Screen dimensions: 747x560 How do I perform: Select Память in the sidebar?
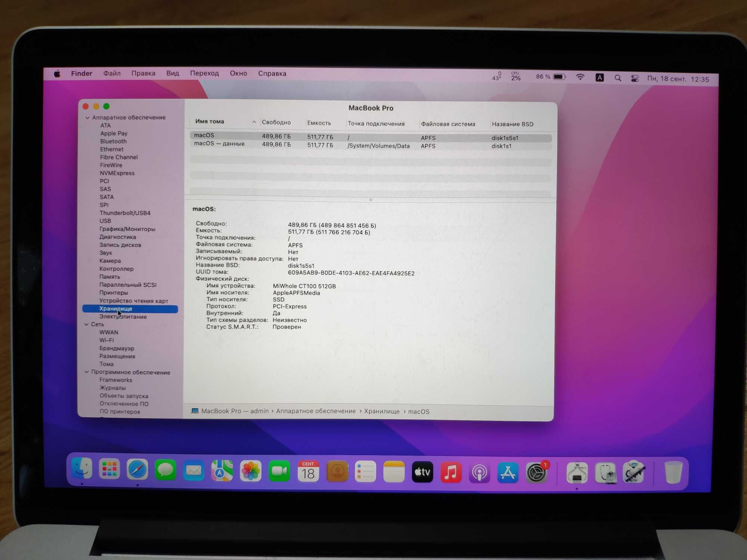pos(109,277)
